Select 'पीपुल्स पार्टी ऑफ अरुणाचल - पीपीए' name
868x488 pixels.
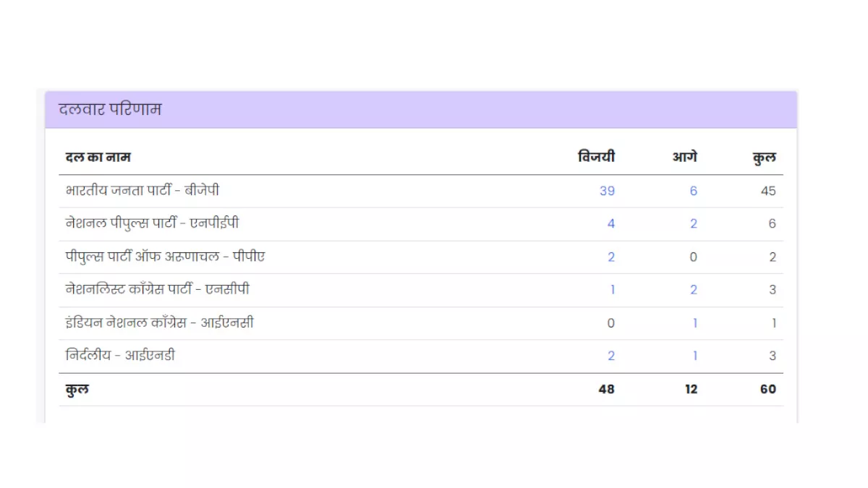pyautogui.click(x=165, y=257)
